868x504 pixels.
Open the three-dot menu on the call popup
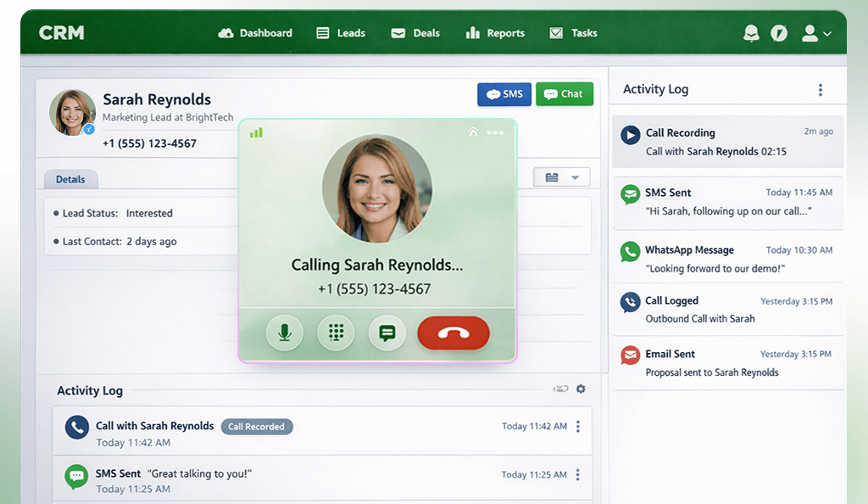[496, 133]
